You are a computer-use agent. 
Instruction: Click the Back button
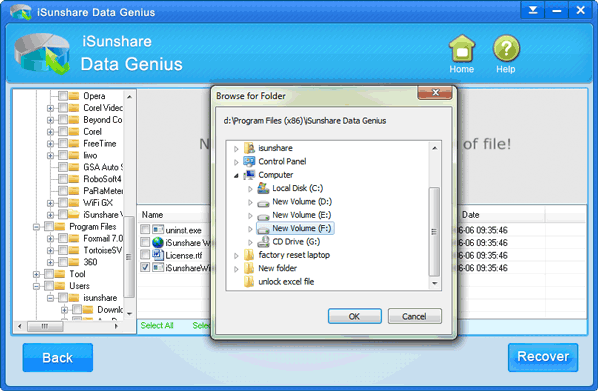(58, 357)
